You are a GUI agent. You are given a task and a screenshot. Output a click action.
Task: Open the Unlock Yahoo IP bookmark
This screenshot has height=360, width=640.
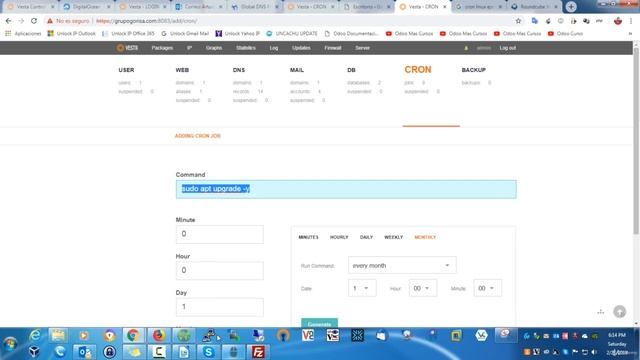[x=238, y=33]
